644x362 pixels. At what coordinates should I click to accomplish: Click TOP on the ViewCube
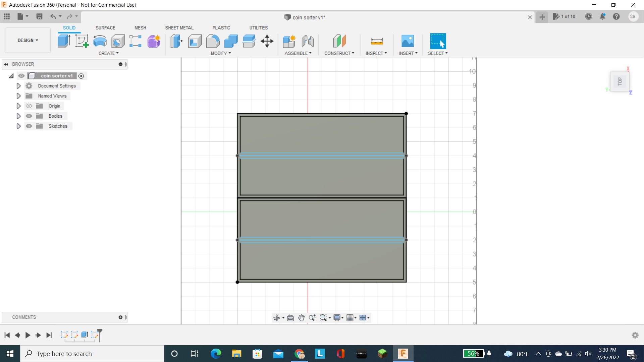[x=620, y=81]
